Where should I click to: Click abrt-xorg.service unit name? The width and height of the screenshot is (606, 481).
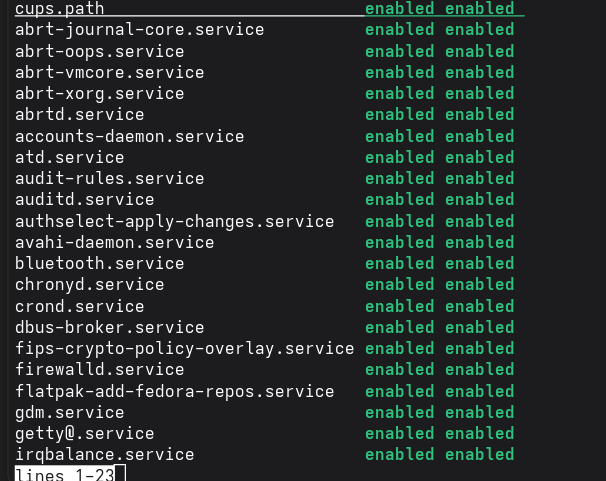click(x=99, y=93)
